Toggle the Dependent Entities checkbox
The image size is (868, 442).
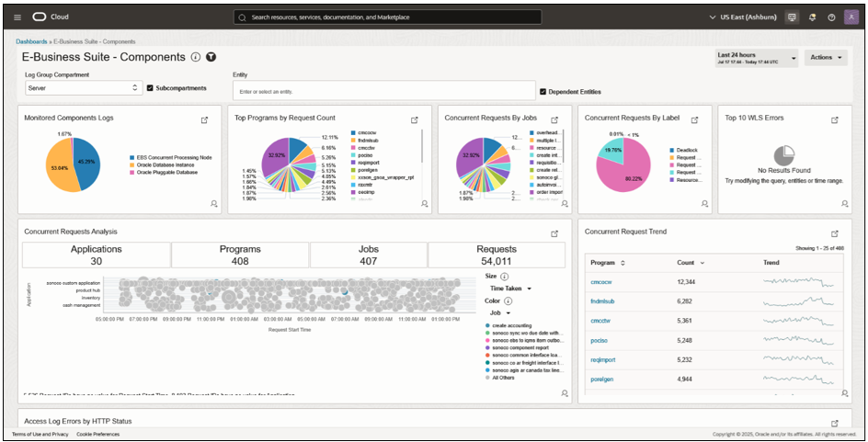543,92
